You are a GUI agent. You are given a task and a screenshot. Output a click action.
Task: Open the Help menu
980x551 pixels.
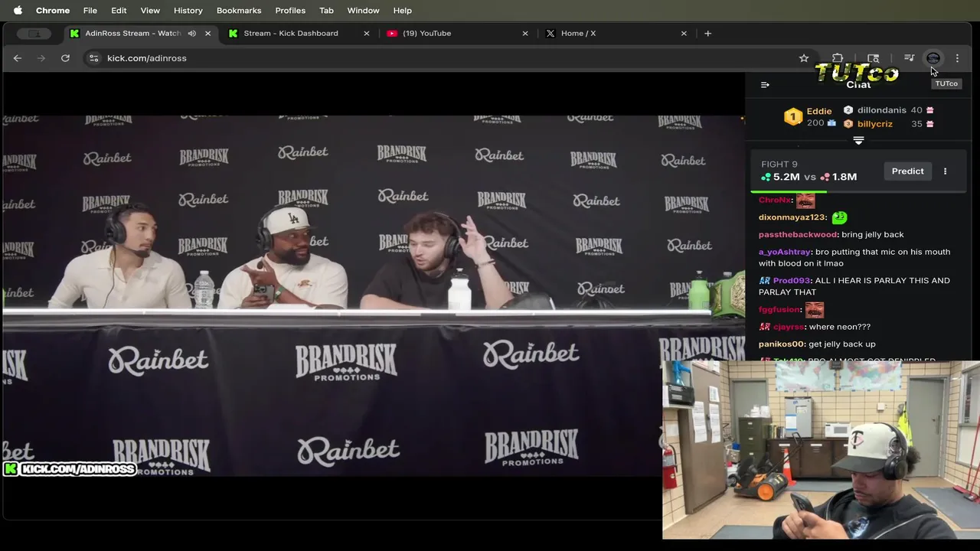tap(403, 11)
